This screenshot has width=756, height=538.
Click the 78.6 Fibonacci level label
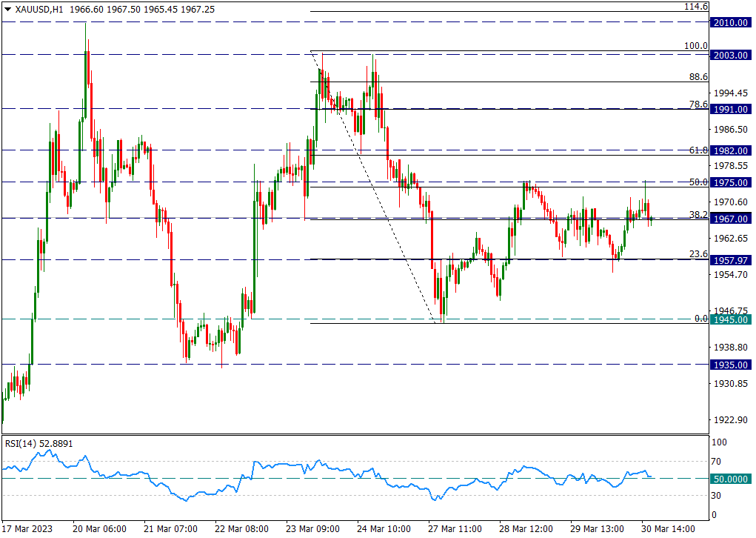699,104
